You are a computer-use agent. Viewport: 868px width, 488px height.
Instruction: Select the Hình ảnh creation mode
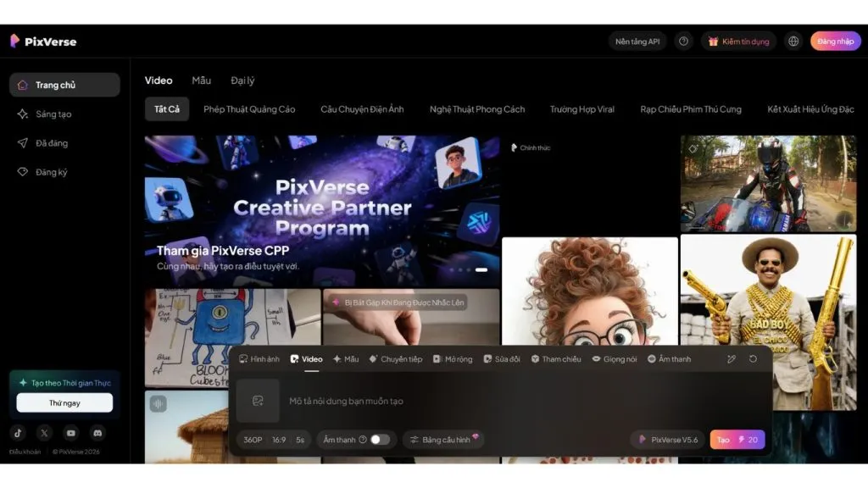tap(259, 359)
